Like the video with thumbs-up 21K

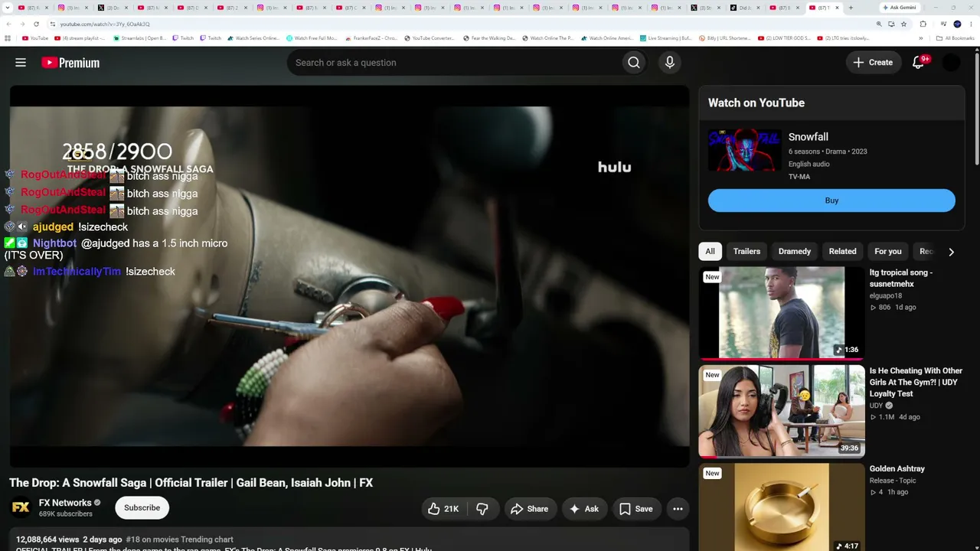pos(443,509)
